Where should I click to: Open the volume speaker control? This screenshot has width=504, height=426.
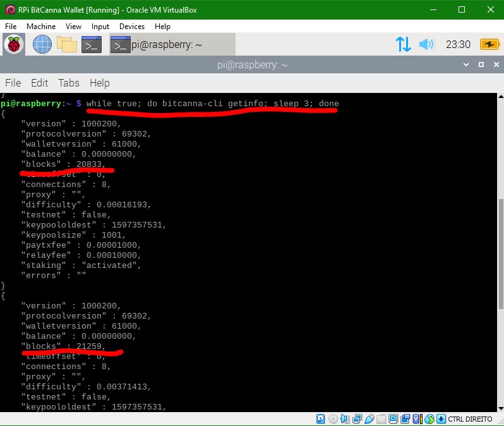coord(427,44)
